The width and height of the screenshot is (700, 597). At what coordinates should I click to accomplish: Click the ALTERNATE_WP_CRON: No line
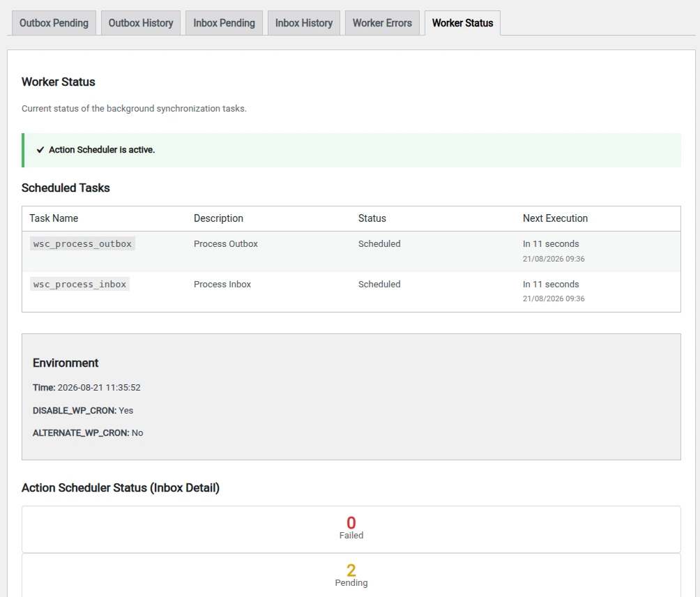coord(88,432)
